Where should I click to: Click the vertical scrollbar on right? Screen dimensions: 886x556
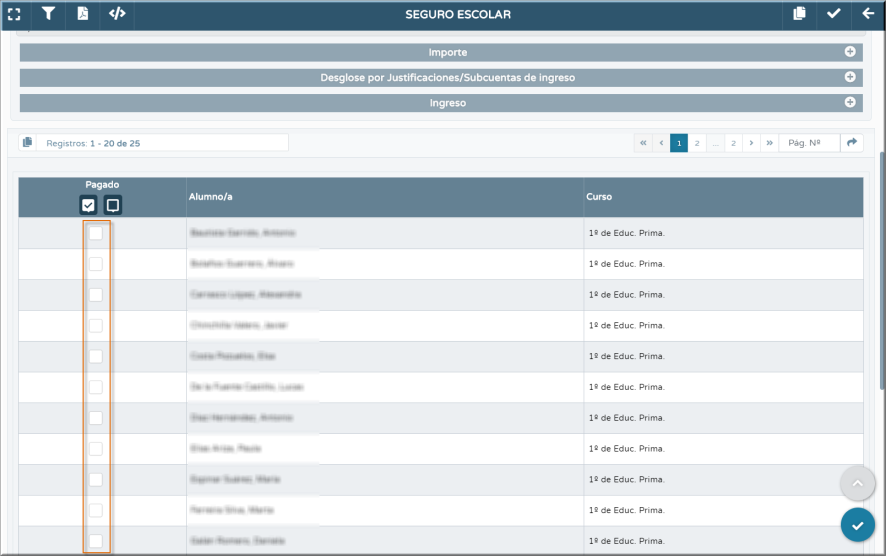click(882, 271)
